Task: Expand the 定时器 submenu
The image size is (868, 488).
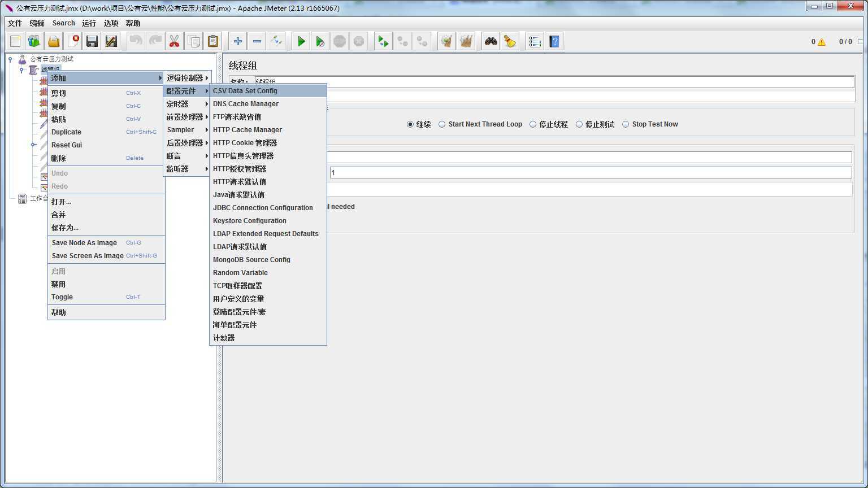Action: pos(186,104)
